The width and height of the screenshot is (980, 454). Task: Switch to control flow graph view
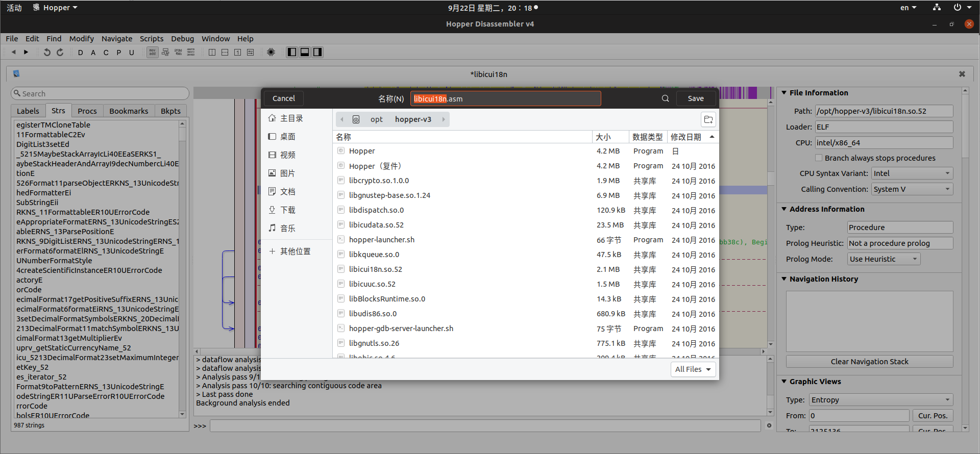pyautogui.click(x=165, y=52)
